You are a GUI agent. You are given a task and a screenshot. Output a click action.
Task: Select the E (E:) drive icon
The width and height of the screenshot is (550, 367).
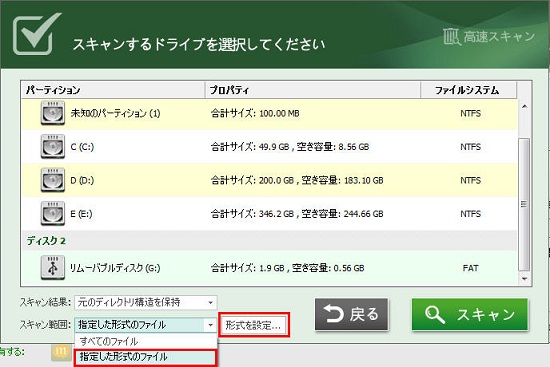click(53, 213)
